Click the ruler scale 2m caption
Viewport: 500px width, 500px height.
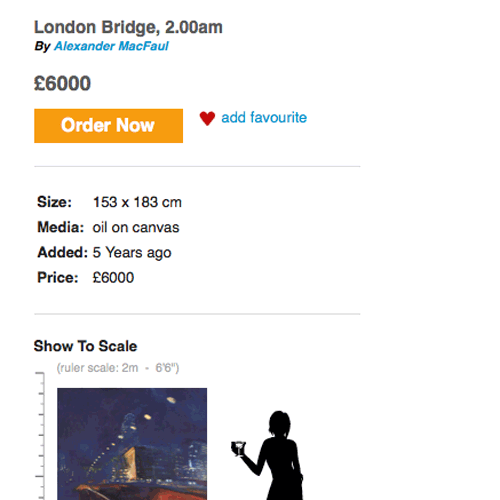click(118, 368)
